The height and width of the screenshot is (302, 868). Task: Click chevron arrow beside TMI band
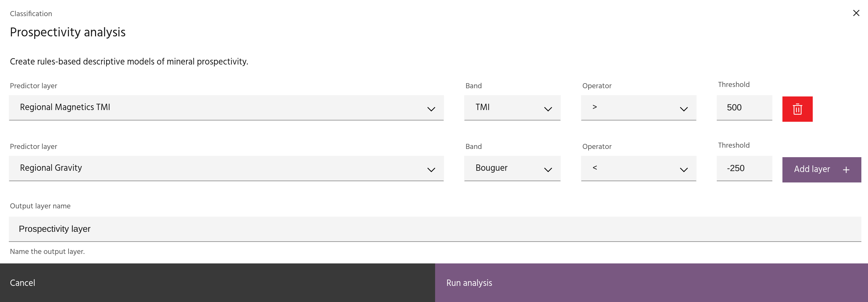548,109
